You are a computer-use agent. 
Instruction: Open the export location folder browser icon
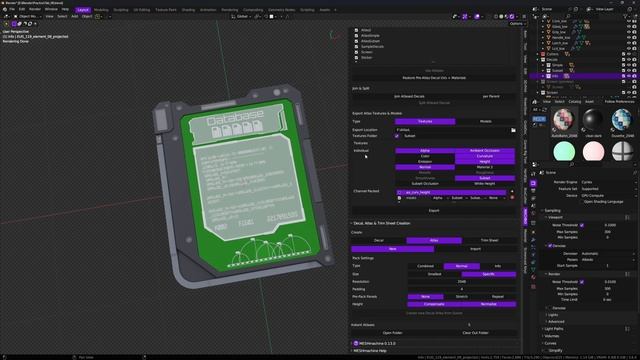click(x=513, y=130)
